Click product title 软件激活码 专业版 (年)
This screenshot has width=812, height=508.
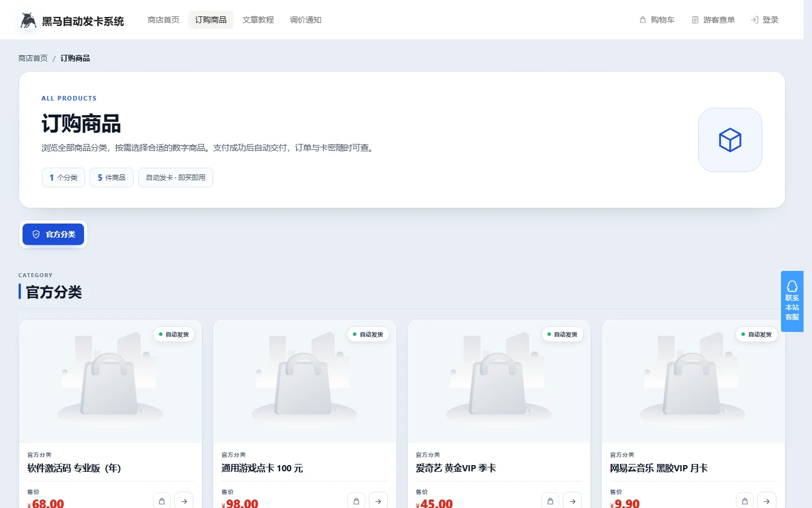74,468
